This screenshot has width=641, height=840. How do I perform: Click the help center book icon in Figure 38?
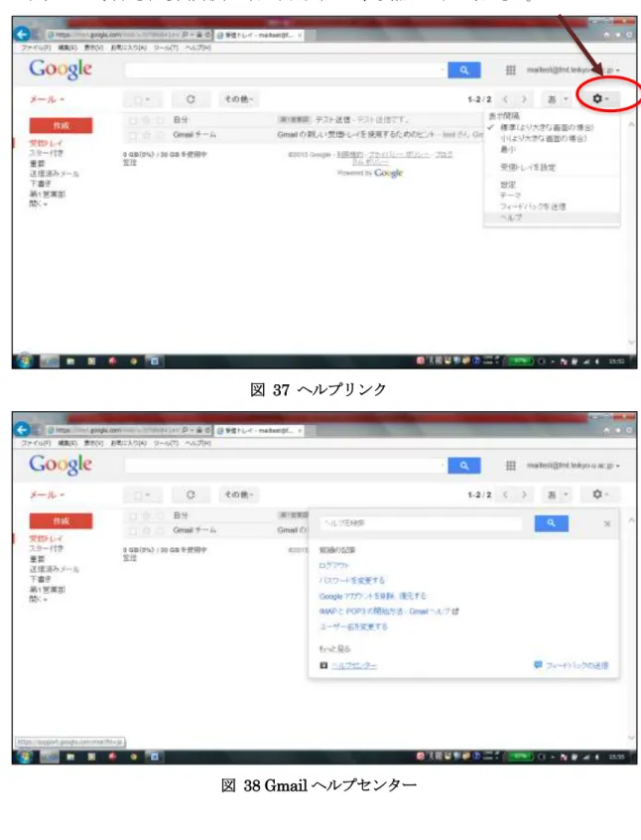point(323,665)
